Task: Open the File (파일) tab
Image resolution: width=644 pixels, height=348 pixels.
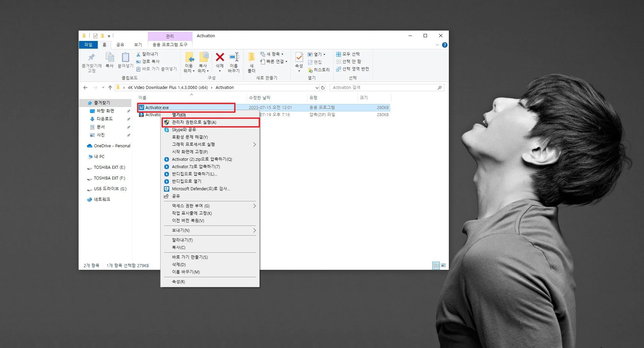Action: (x=88, y=45)
